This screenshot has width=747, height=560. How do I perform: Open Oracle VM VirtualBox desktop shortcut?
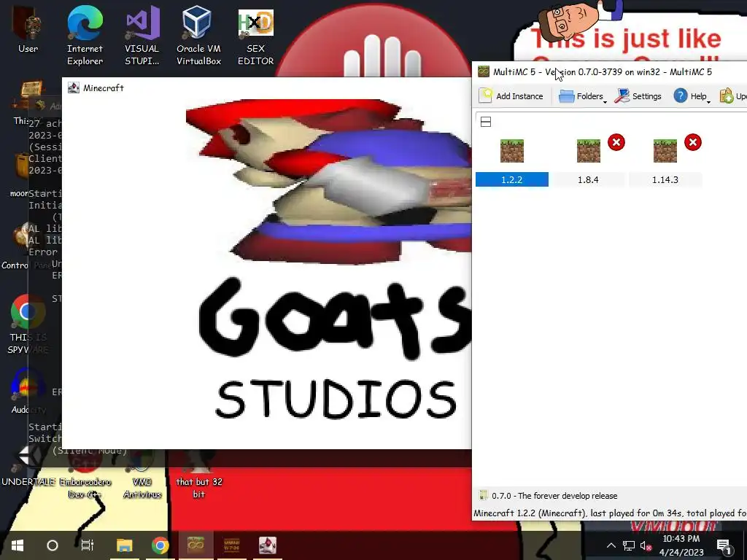[198, 34]
